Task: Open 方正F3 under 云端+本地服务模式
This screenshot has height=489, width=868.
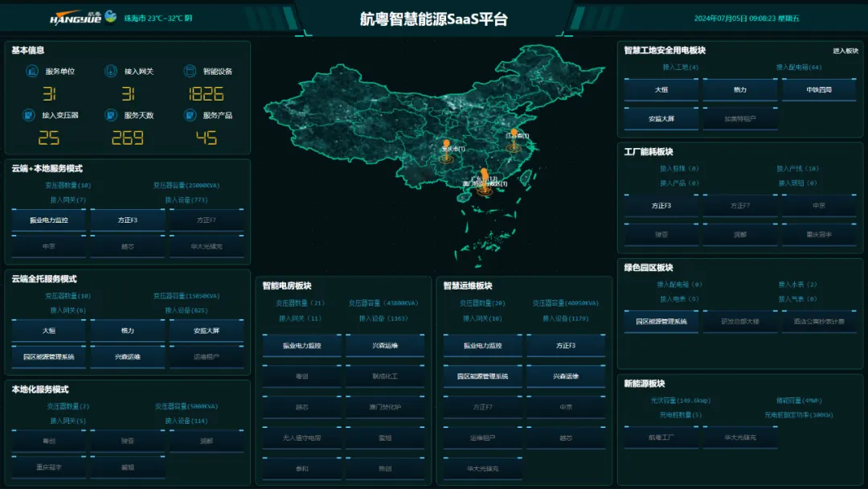Action: pyautogui.click(x=128, y=220)
